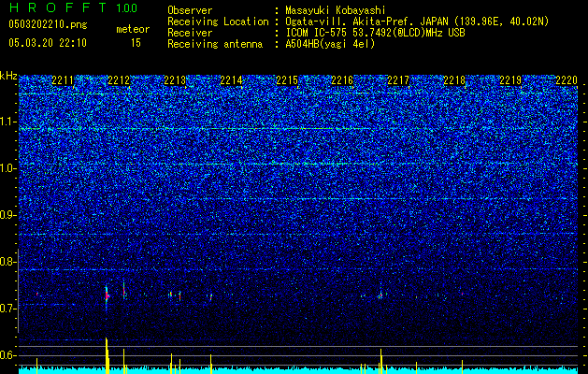This screenshot has height=374, width=588.
Task: Click the 2212 time marker label
Action: tap(119, 80)
